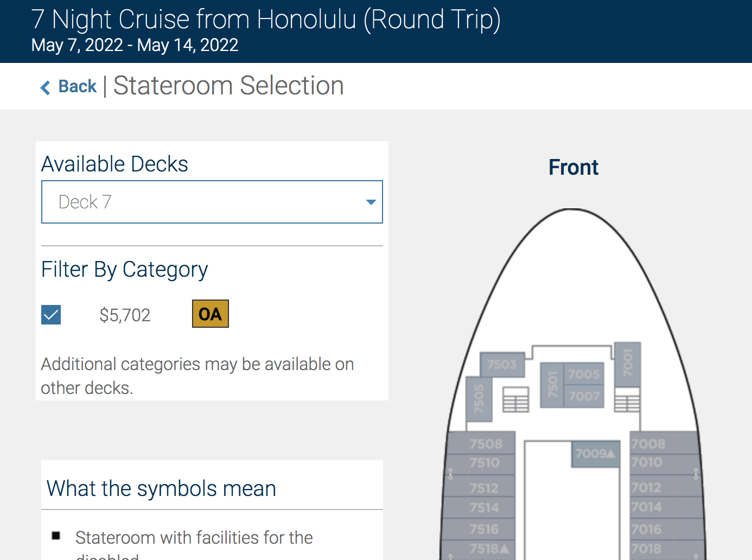
Task: Click the Deck 7 dropdown arrow
Action: click(x=371, y=201)
